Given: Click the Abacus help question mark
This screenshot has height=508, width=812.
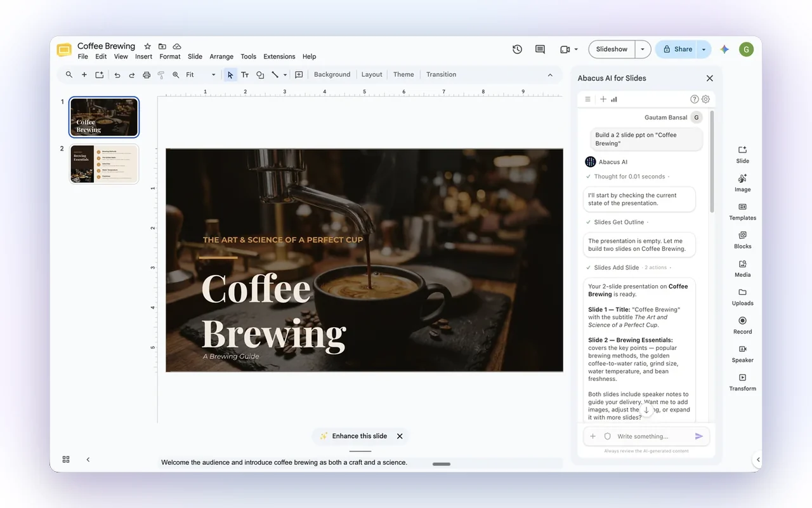Looking at the screenshot, I should point(694,99).
